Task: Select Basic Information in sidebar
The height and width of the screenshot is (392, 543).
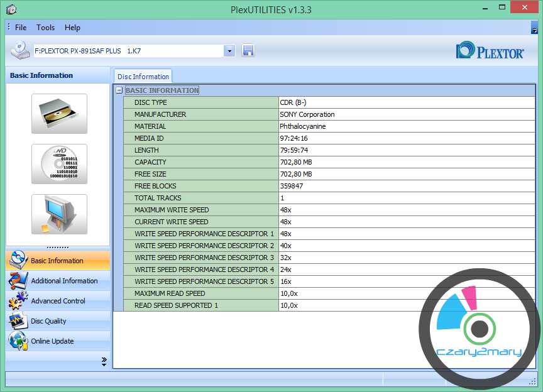Action: coord(57,261)
